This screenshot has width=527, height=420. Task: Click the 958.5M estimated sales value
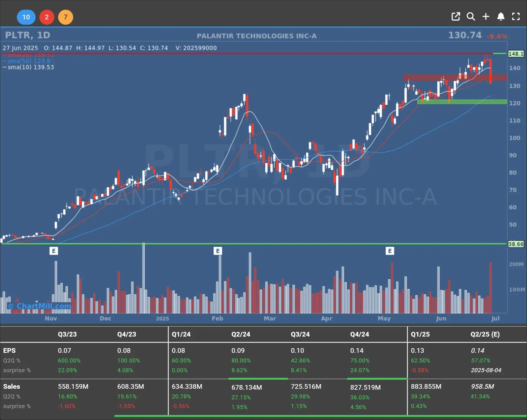click(x=483, y=387)
